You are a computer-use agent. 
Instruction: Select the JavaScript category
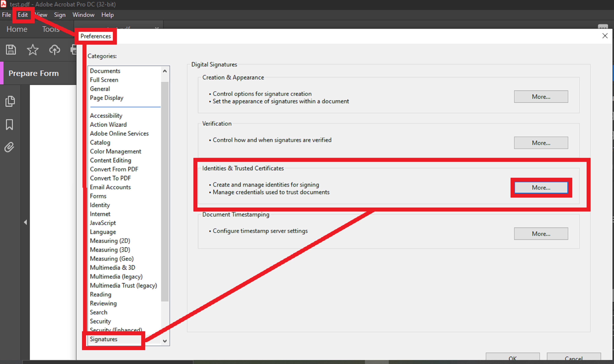click(x=103, y=223)
